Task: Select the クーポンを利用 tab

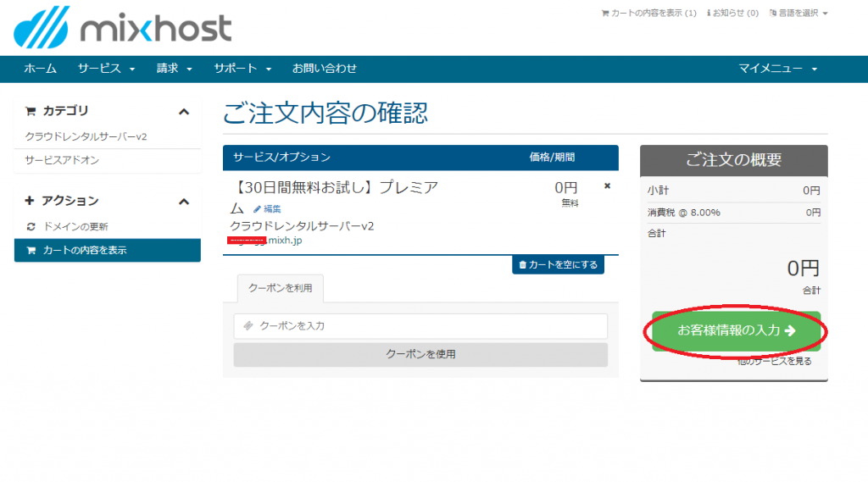Action: pos(280,288)
